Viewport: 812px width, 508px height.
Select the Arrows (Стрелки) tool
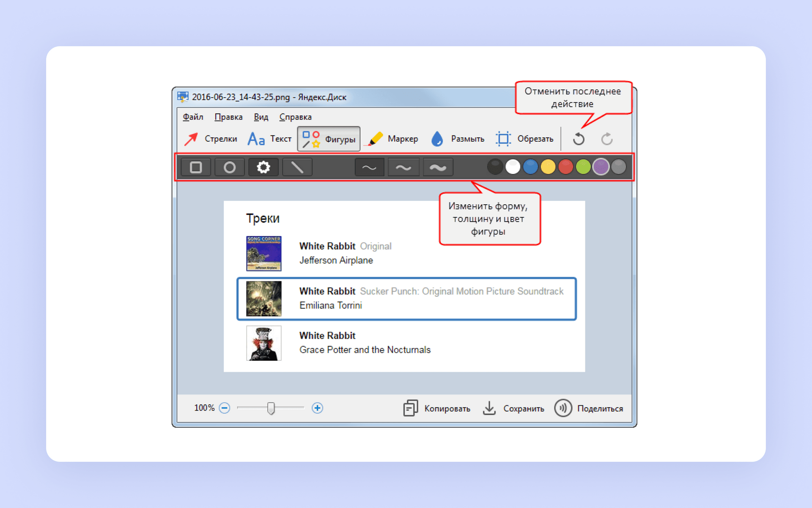(x=211, y=139)
